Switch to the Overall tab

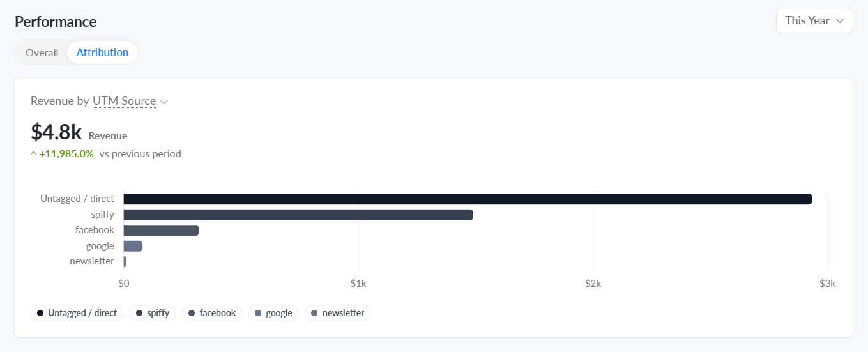tap(42, 52)
